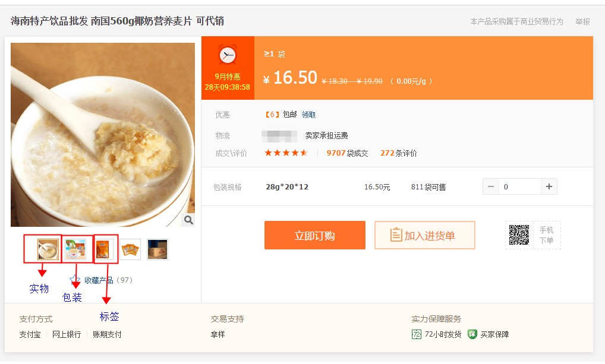Click the 买家保障 shield icon
Image resolution: width=605 pixels, height=364 pixels.
click(472, 334)
